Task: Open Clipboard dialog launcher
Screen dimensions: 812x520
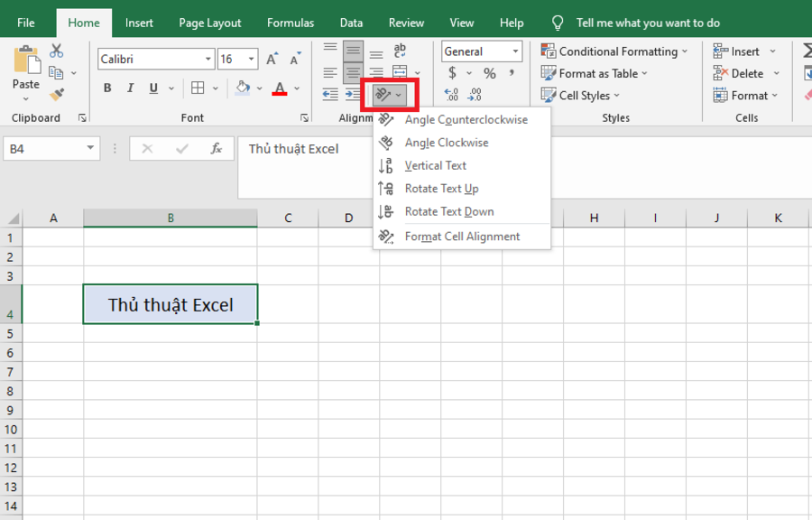Action: 82,118
